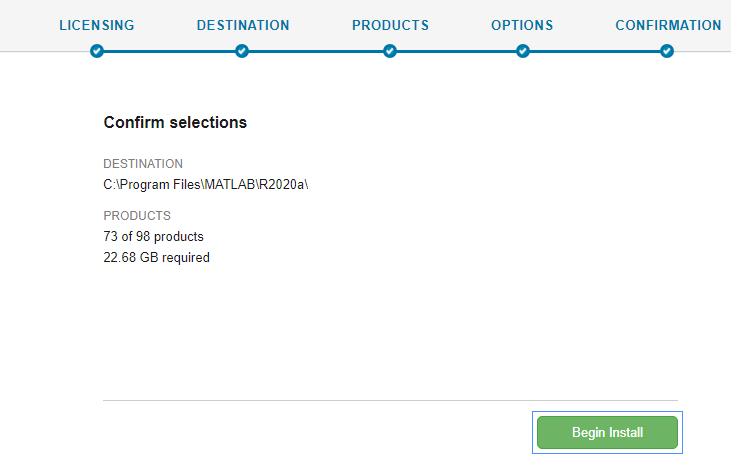Click the gray PRODUCTS section label

coord(137,215)
